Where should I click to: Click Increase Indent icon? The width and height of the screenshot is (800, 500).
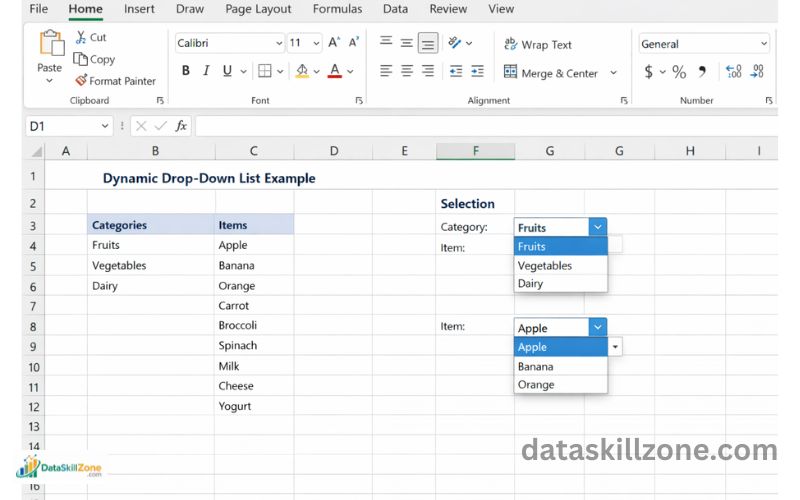click(x=478, y=71)
